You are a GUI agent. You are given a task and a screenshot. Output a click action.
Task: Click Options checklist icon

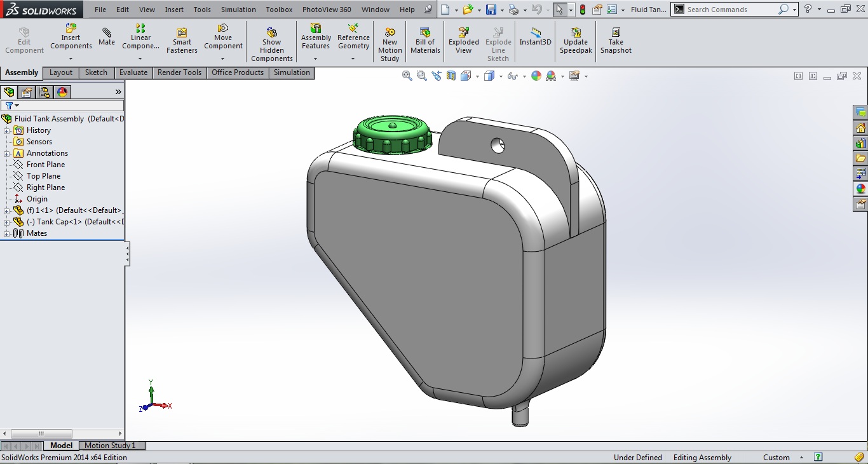click(x=611, y=10)
